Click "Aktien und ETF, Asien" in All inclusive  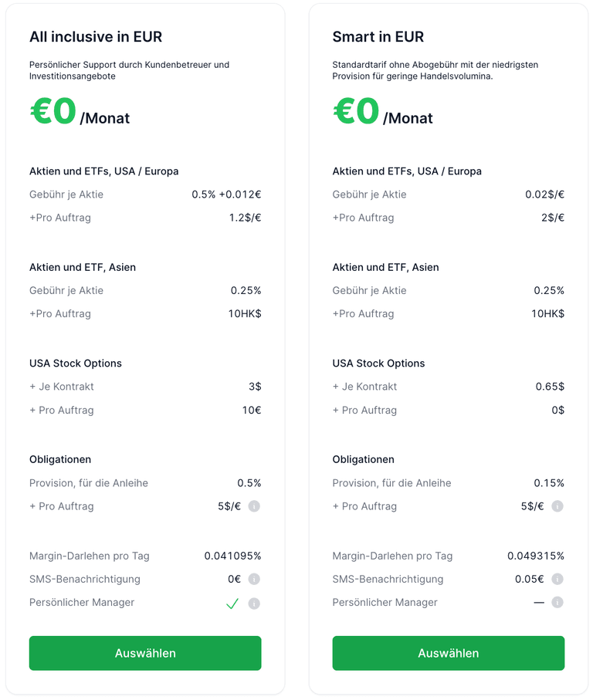point(83,267)
